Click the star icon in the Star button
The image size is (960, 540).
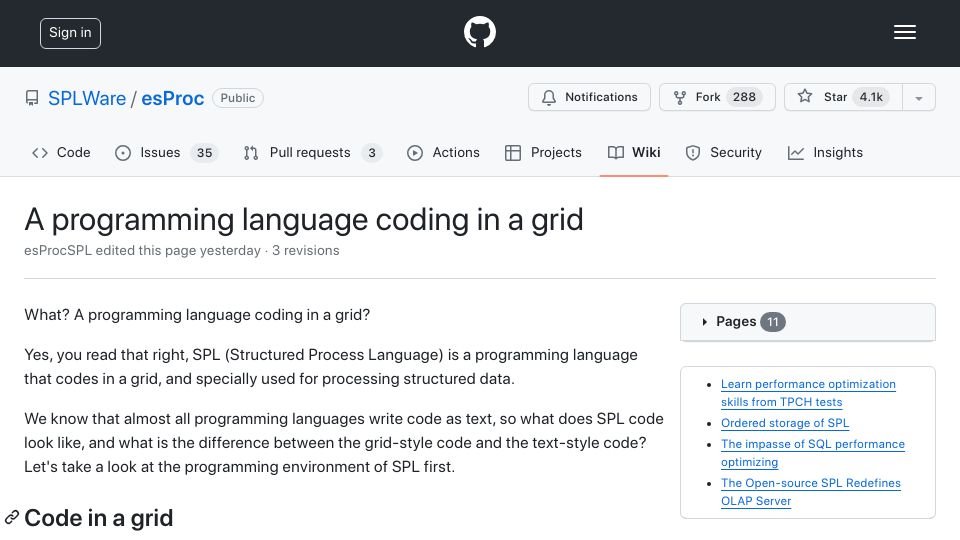tap(804, 96)
